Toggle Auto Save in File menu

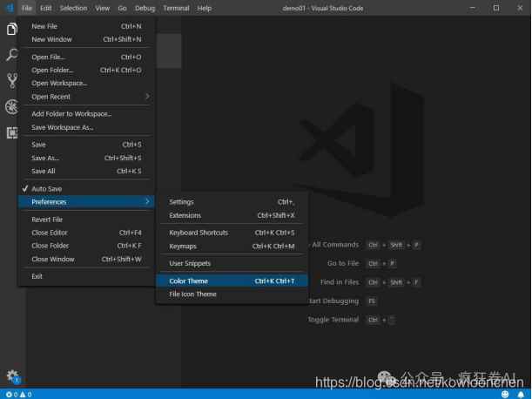46,189
